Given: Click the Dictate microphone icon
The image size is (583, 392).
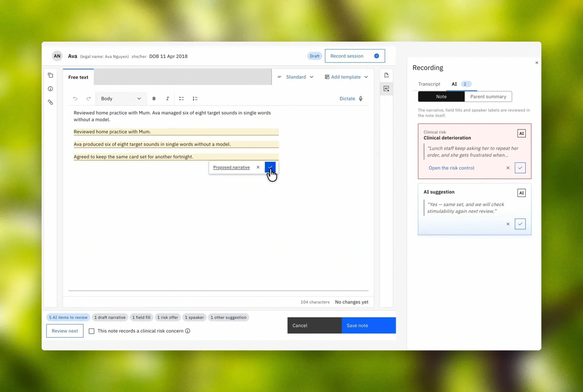Looking at the screenshot, I should click(360, 99).
